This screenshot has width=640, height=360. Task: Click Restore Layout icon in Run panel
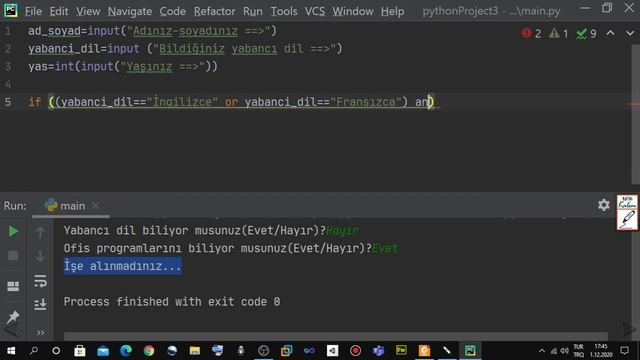(x=13, y=286)
